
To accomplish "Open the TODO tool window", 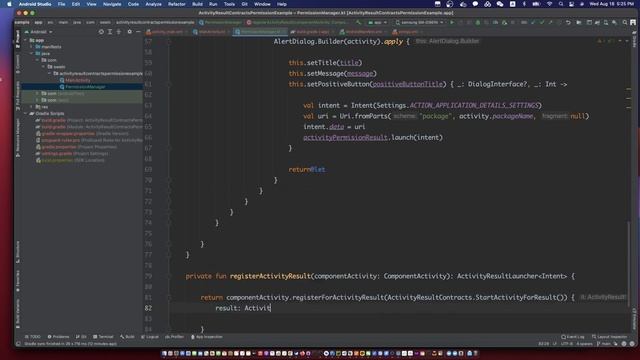I will point(33,337).
